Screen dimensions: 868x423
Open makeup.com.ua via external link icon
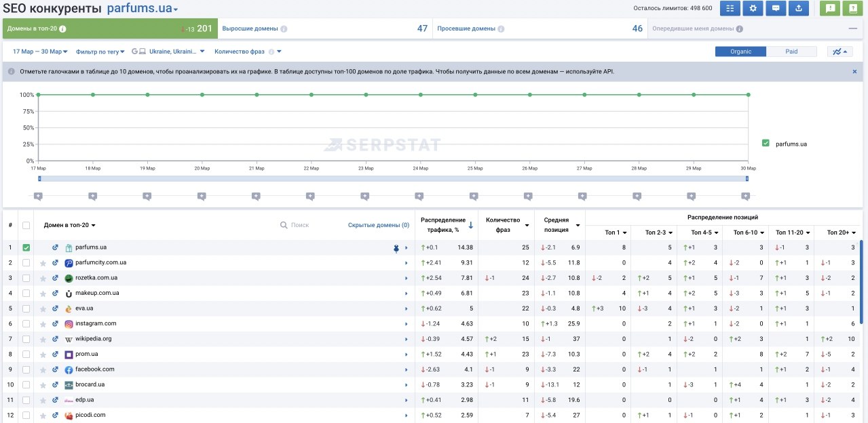56,294
